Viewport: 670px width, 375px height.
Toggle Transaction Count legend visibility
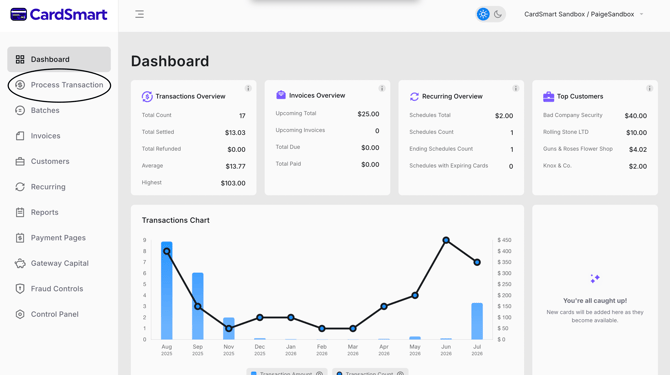(x=370, y=373)
